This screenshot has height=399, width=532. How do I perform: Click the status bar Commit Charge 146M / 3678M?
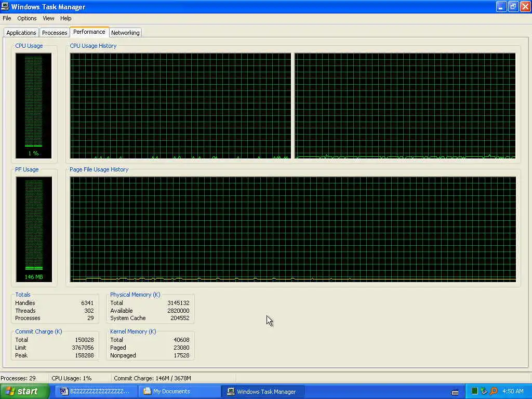pos(152,378)
